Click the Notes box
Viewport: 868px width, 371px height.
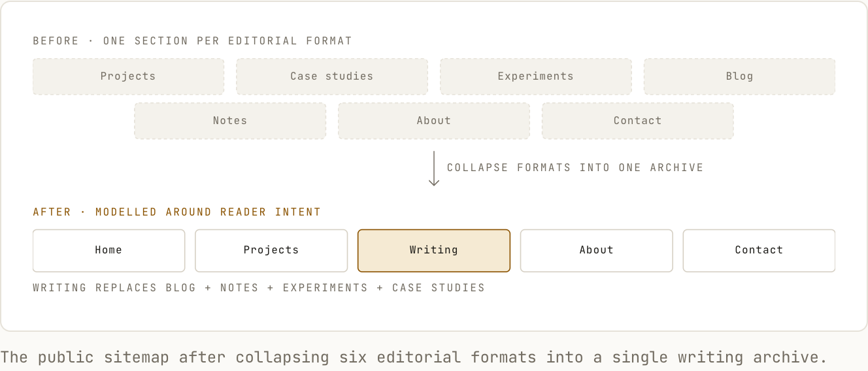click(230, 121)
